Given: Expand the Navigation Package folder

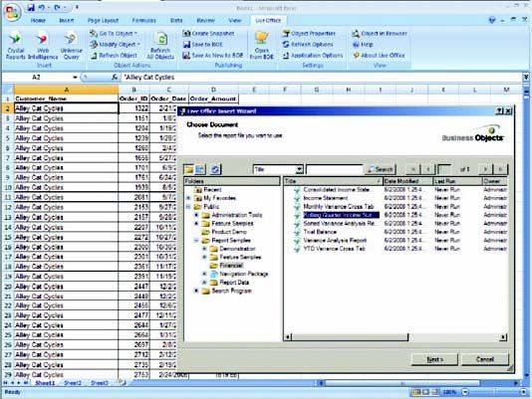Looking at the screenshot, I should pyautogui.click(x=204, y=274).
